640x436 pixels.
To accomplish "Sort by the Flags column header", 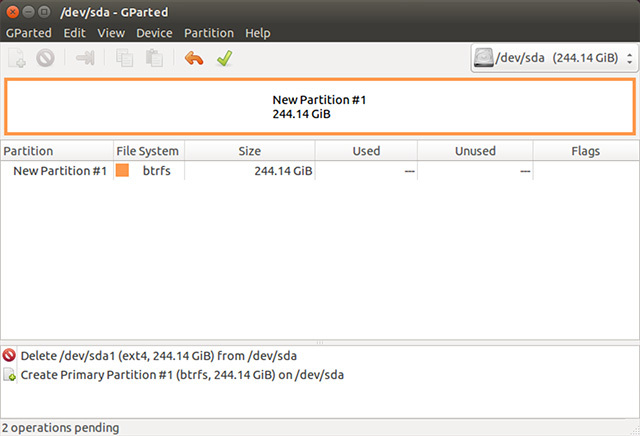I will pyautogui.click(x=586, y=151).
